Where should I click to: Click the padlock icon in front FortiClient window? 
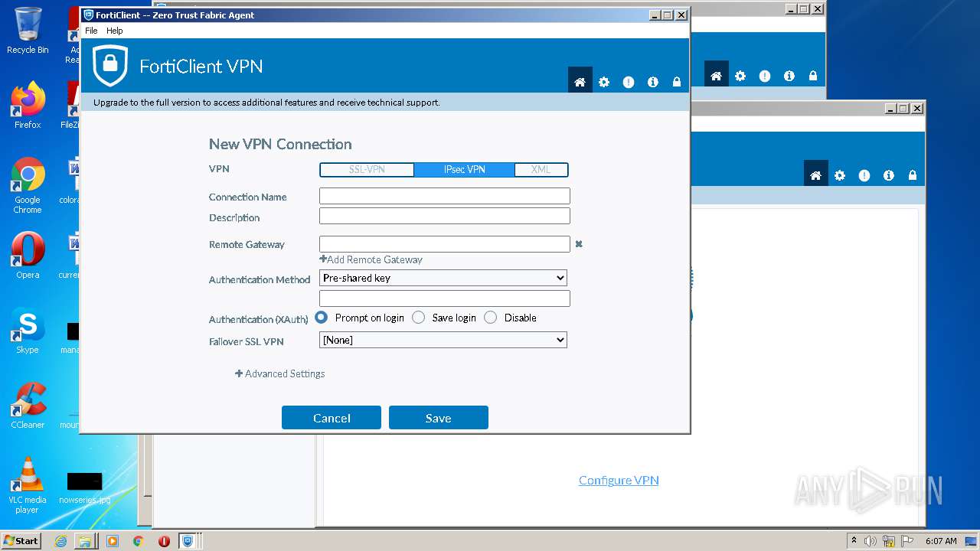(x=677, y=82)
